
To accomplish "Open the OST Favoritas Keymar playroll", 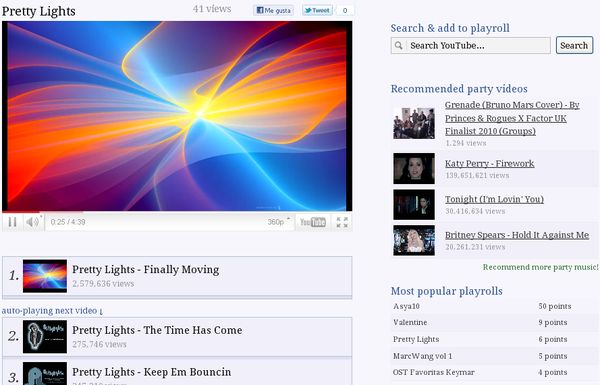I will [434, 372].
